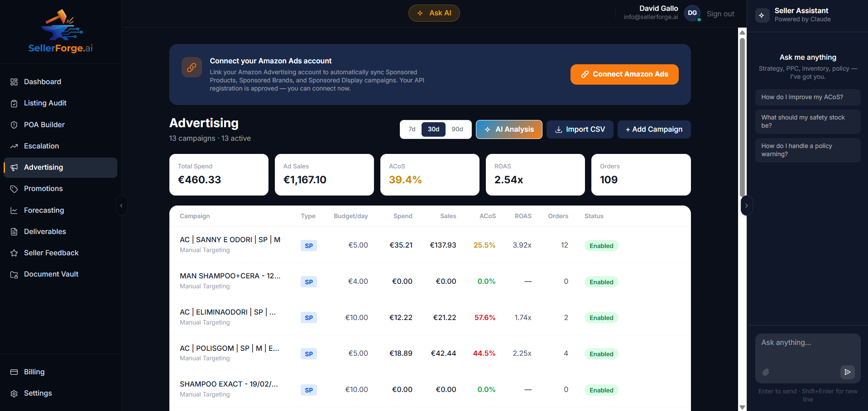Open Billing from the sidebar icon

click(x=14, y=372)
